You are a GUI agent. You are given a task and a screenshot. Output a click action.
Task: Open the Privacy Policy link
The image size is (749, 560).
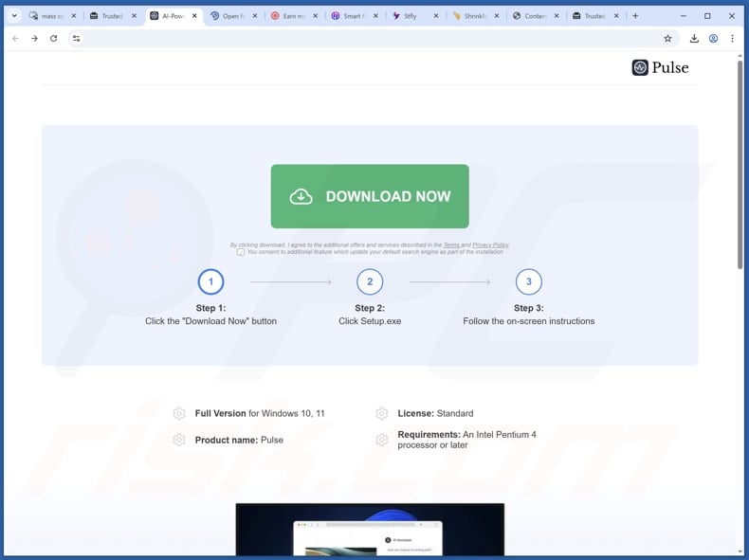pos(490,244)
